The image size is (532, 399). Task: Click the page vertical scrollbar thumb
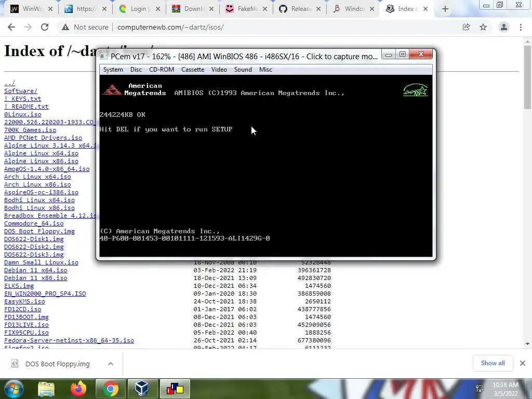point(527,77)
